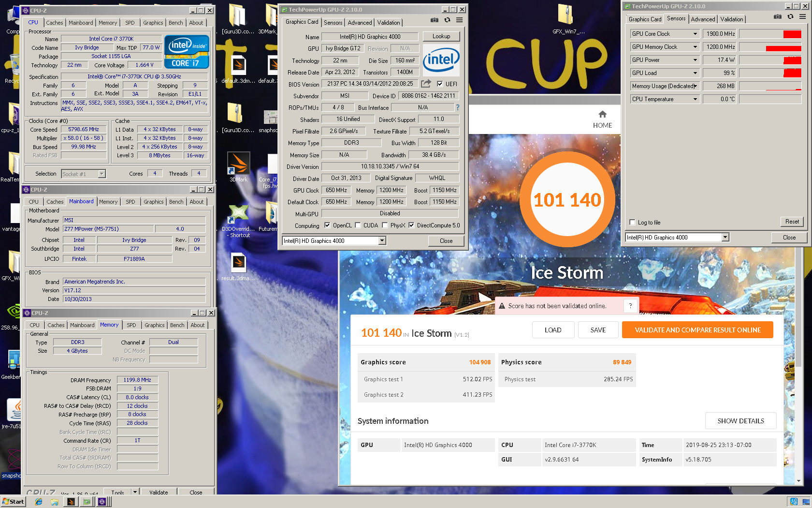Viewport: 812px width, 508px height.
Task: Click the screenshot camera icon in GPU-Z Graphics Card window
Action: (x=435, y=20)
